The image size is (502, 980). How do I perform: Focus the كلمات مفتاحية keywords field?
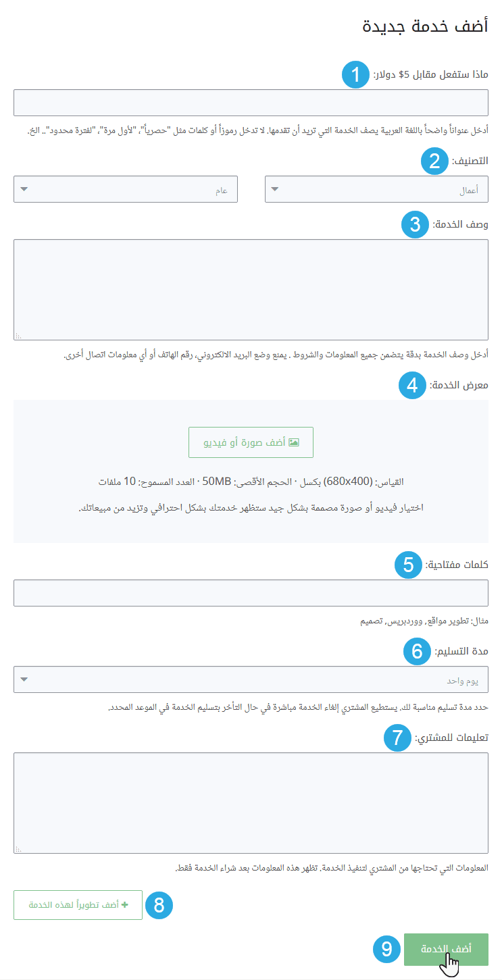point(251,593)
